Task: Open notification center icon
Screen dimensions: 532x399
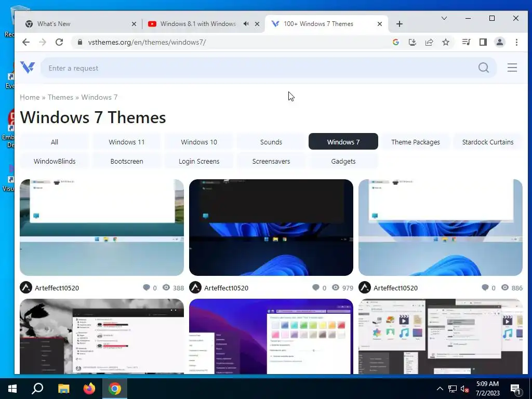Action: coord(516,389)
